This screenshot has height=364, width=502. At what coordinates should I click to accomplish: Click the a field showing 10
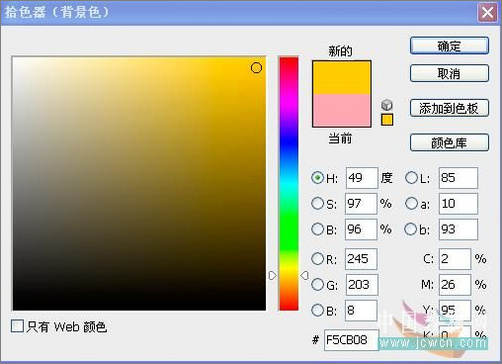point(458,204)
